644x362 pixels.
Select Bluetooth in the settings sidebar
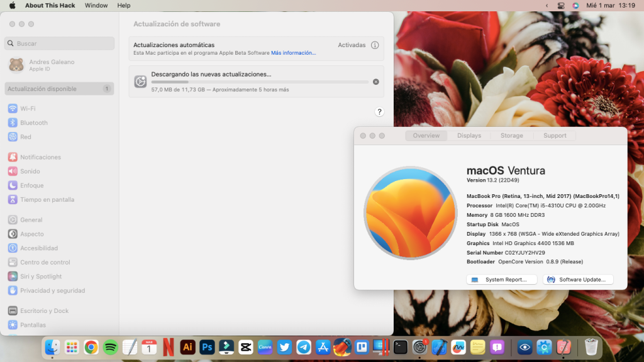(x=33, y=123)
